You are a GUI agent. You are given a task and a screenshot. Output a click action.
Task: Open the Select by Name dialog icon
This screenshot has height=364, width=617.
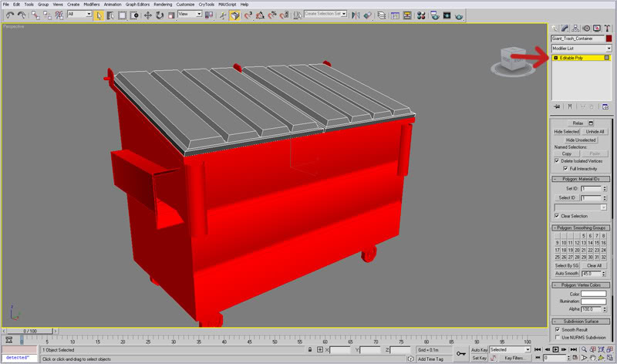[x=110, y=15]
